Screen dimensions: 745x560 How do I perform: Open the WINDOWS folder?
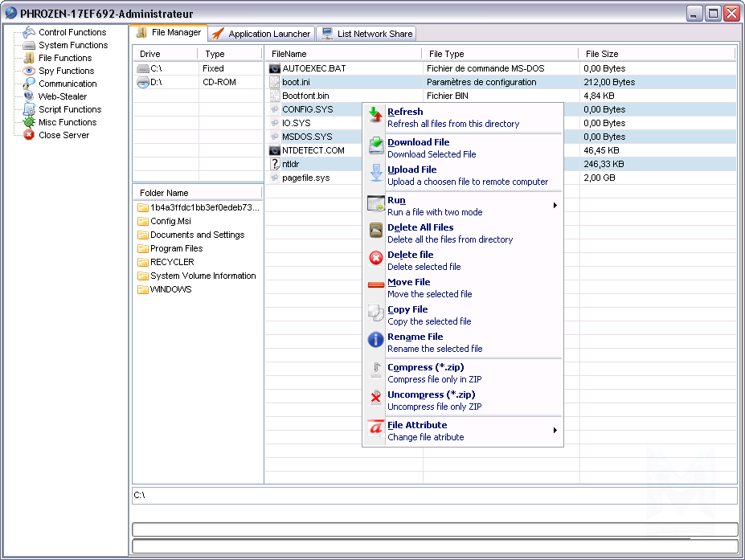170,289
